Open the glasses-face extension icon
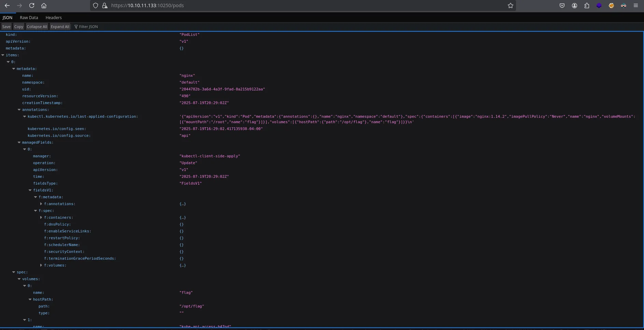 (x=624, y=5)
